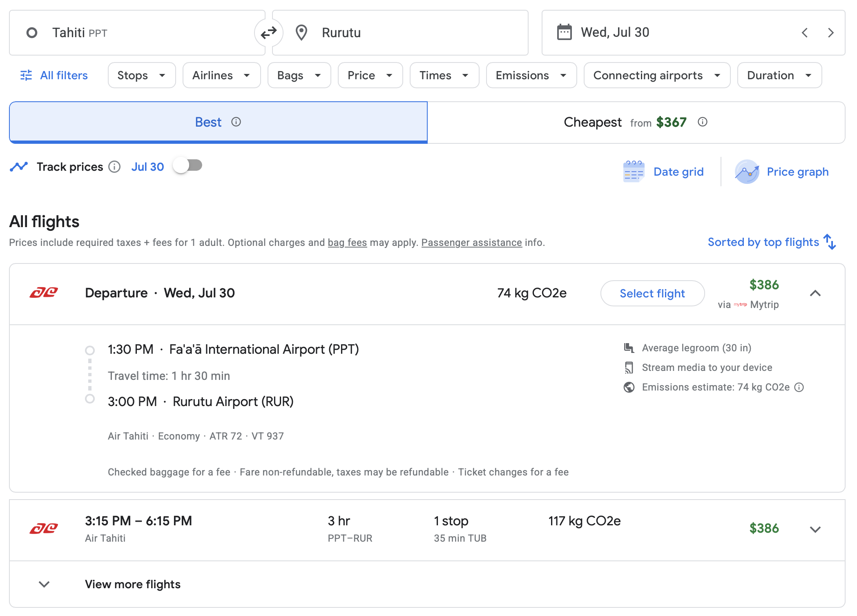Click the 'via Mytrip' booking label
The width and height of the screenshot is (857, 616).
pyautogui.click(x=748, y=305)
